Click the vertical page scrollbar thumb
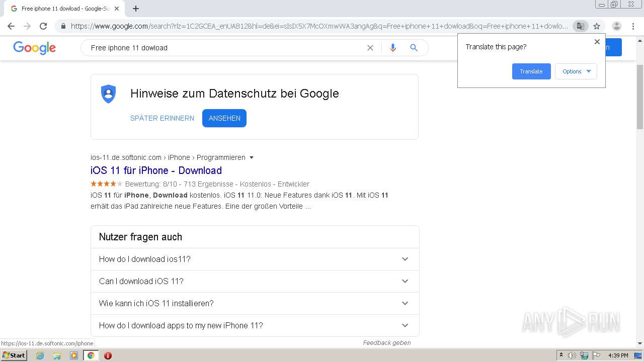 [x=640, y=97]
